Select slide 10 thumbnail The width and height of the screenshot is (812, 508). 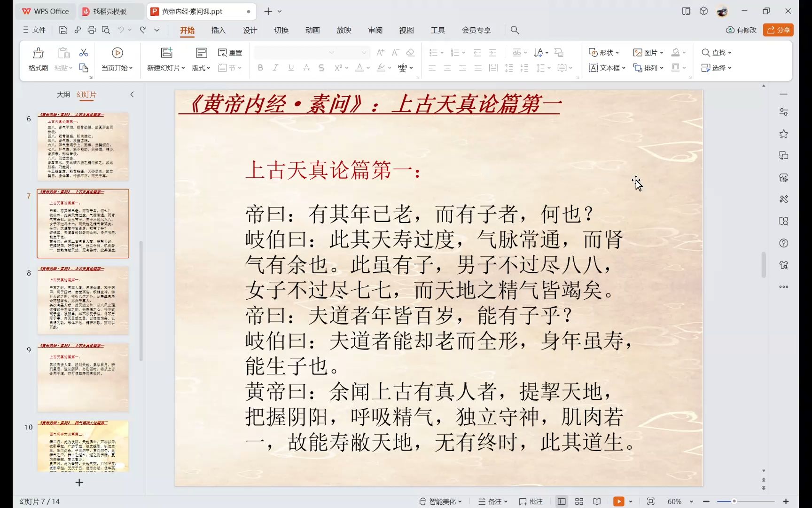(x=83, y=446)
